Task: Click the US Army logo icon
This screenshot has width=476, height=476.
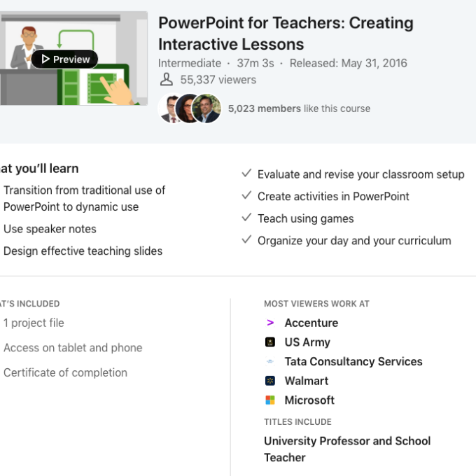Action: (x=270, y=342)
